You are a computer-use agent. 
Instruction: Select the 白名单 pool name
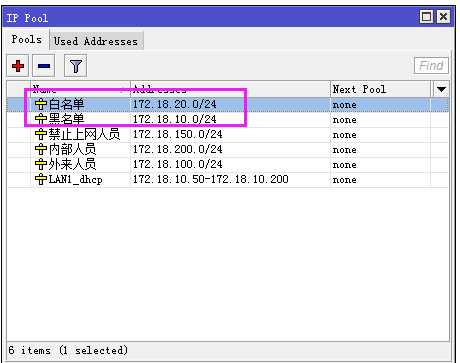point(66,104)
